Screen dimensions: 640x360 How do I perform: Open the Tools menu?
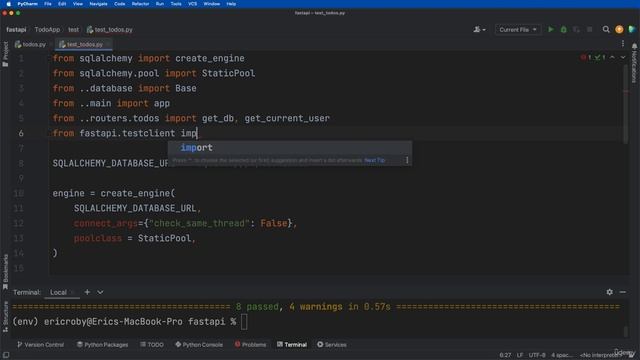[176, 4]
